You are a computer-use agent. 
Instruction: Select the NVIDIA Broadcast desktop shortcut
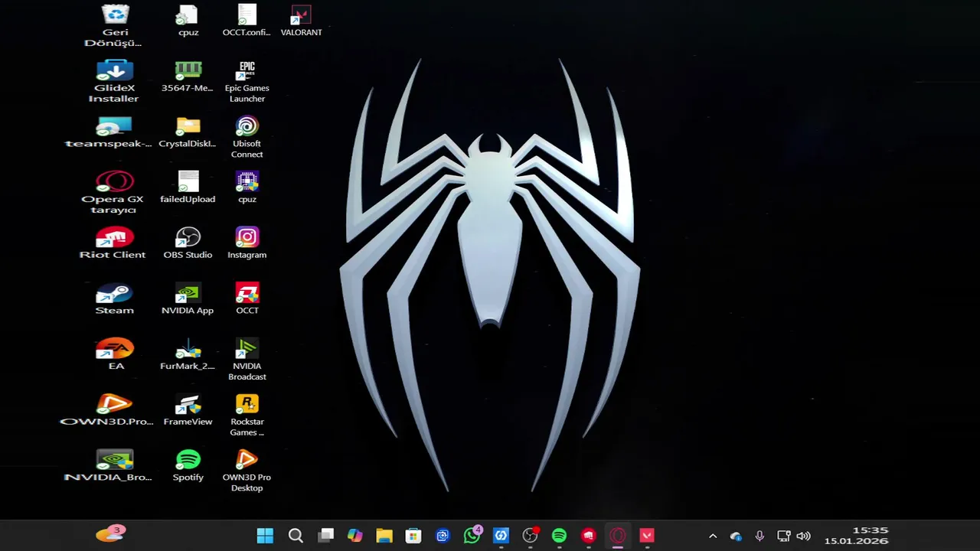tap(247, 360)
